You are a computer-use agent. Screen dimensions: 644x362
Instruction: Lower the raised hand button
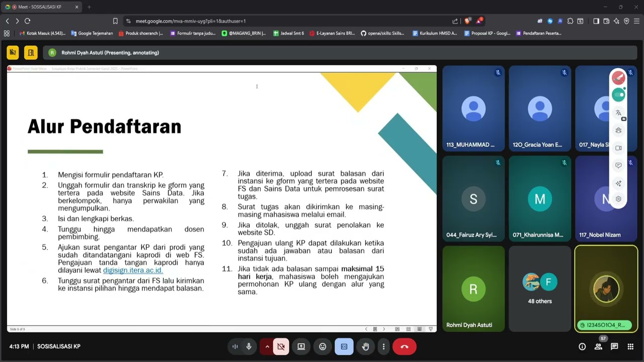pyautogui.click(x=366, y=346)
